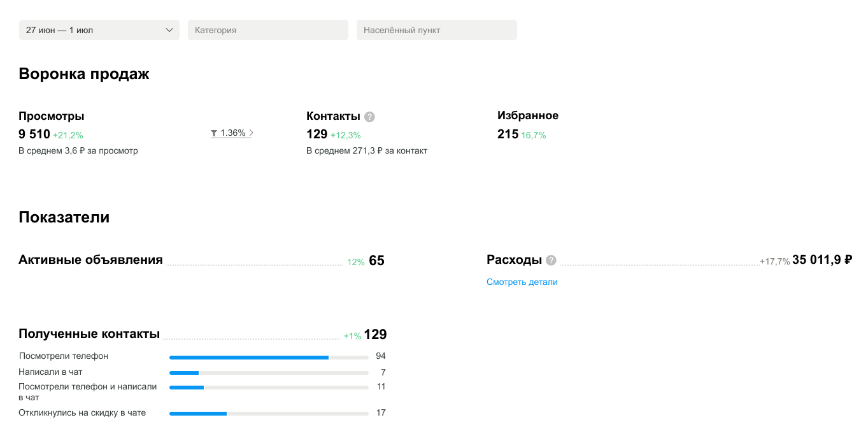This screenshot has width=868, height=443.
Task: Open the help tooltip icon next to Контакты
Action: (x=369, y=117)
